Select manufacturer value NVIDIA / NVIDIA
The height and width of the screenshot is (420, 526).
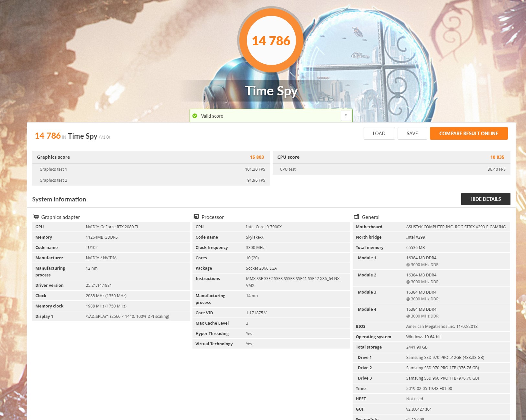[x=101, y=258]
